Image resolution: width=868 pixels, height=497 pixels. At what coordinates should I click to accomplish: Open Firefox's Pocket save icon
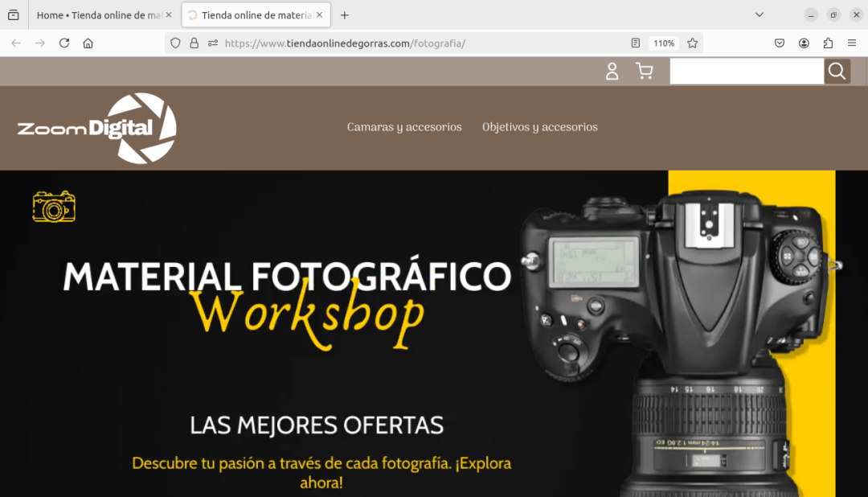[x=779, y=43]
